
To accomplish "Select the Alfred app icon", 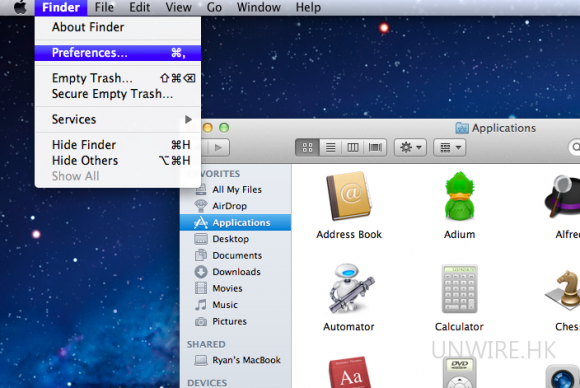I will [562, 196].
